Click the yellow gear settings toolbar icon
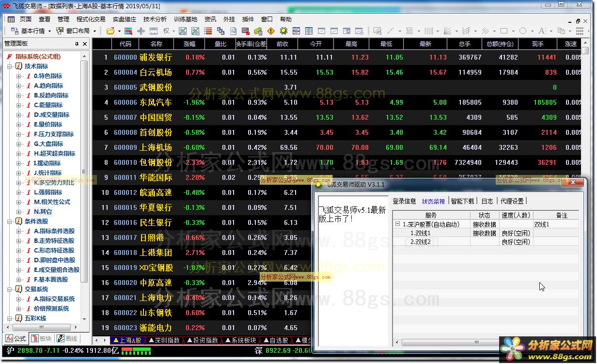Image resolution: width=597 pixels, height=364 pixels. (x=283, y=31)
